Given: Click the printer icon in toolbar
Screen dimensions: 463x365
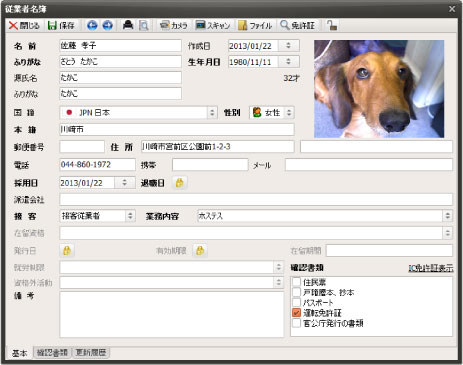Looking at the screenshot, I should coord(128,25).
